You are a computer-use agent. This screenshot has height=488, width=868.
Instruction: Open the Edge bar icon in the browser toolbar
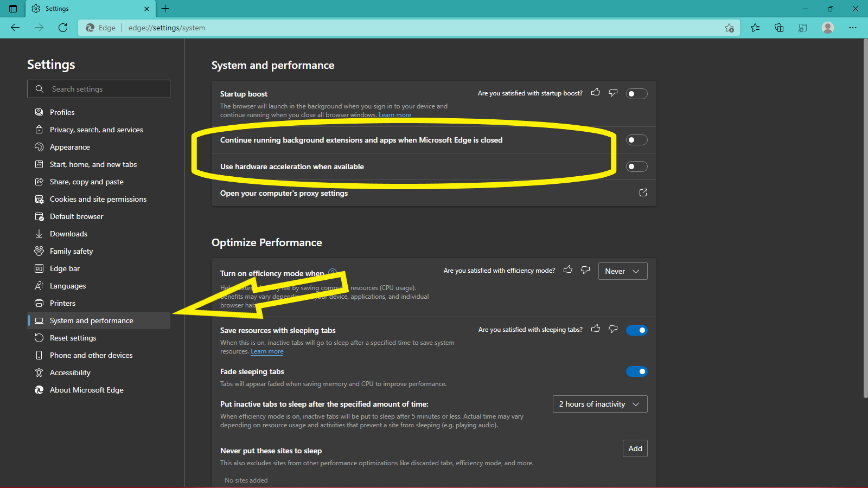pyautogui.click(x=803, y=28)
